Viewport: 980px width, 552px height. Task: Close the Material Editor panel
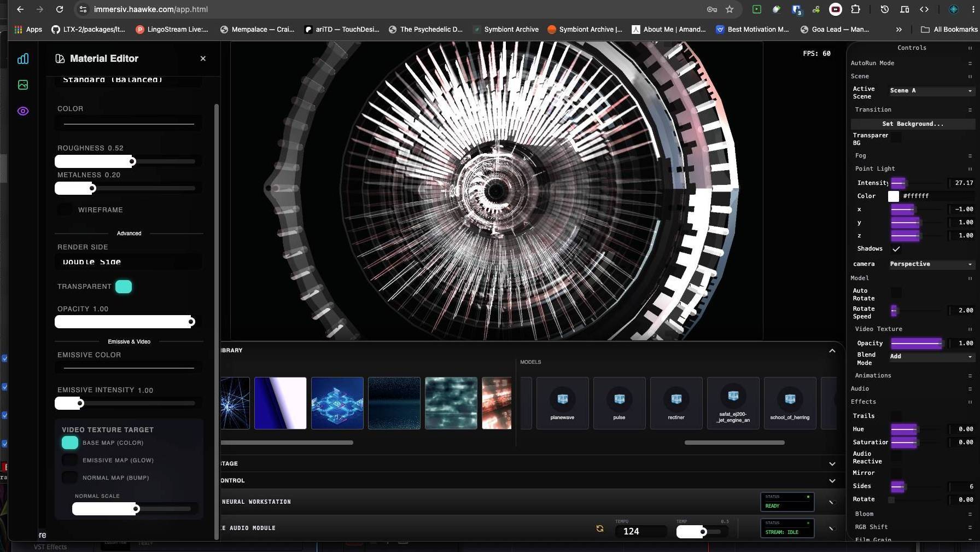(x=203, y=59)
